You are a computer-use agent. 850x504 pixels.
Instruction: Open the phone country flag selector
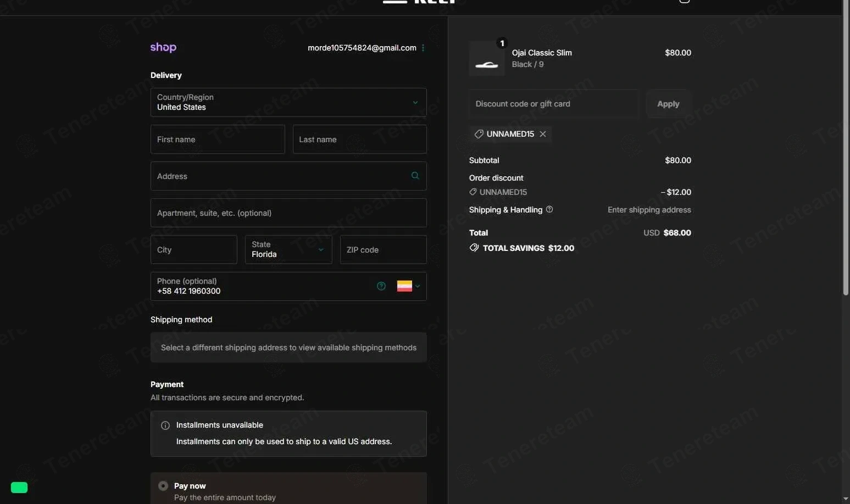coord(408,286)
